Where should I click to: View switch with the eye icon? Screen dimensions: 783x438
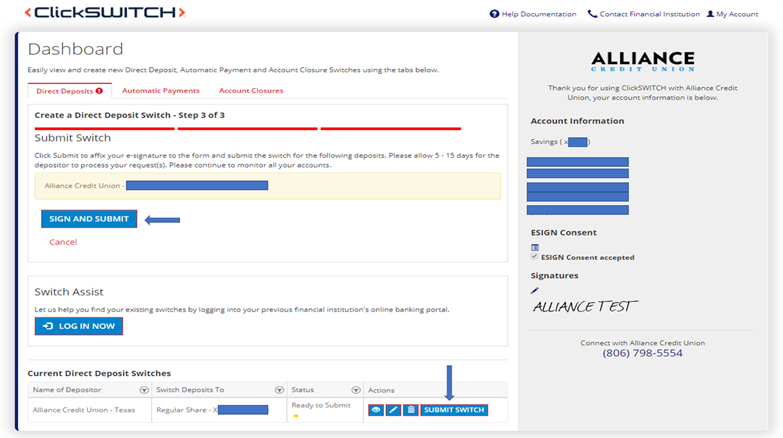(376, 410)
